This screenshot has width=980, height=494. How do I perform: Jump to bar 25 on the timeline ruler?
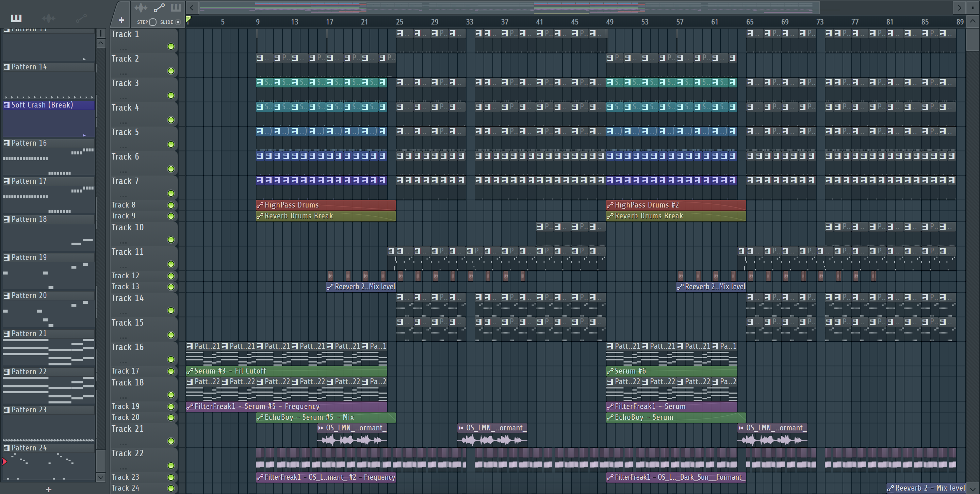click(x=399, y=22)
